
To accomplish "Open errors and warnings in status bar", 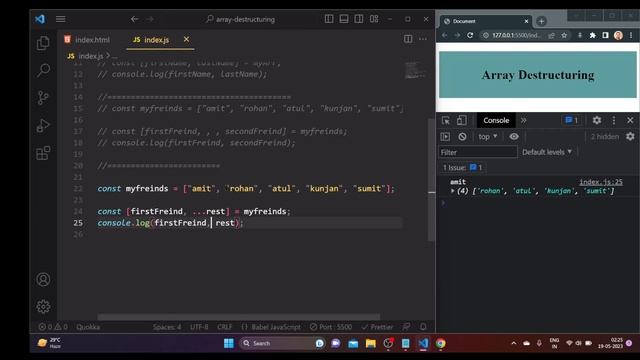I will pos(53,327).
